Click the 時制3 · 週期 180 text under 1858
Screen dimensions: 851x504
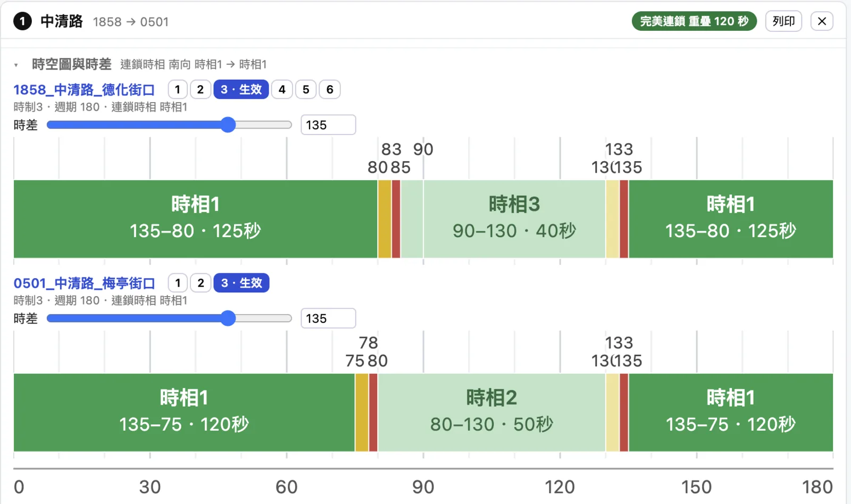click(x=56, y=107)
